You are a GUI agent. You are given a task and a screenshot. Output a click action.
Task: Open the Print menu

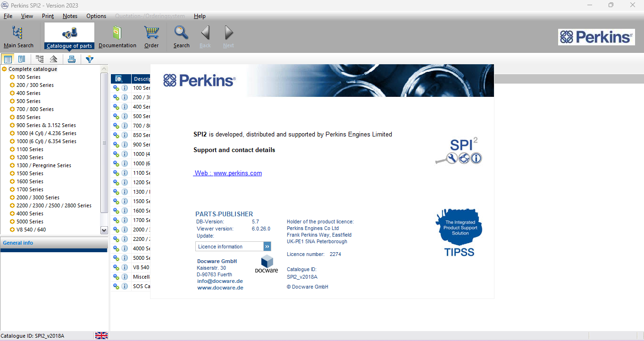(x=48, y=16)
